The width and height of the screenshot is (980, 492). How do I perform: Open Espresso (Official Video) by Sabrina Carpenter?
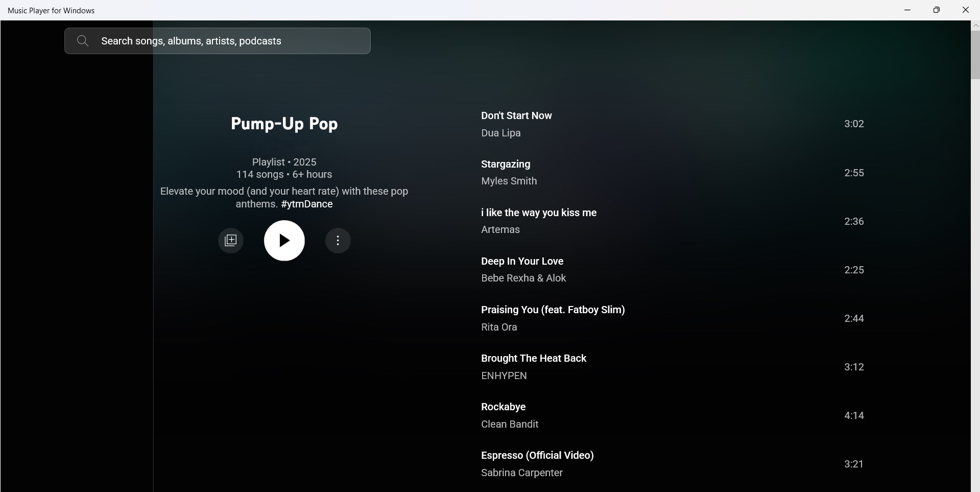pyautogui.click(x=537, y=455)
